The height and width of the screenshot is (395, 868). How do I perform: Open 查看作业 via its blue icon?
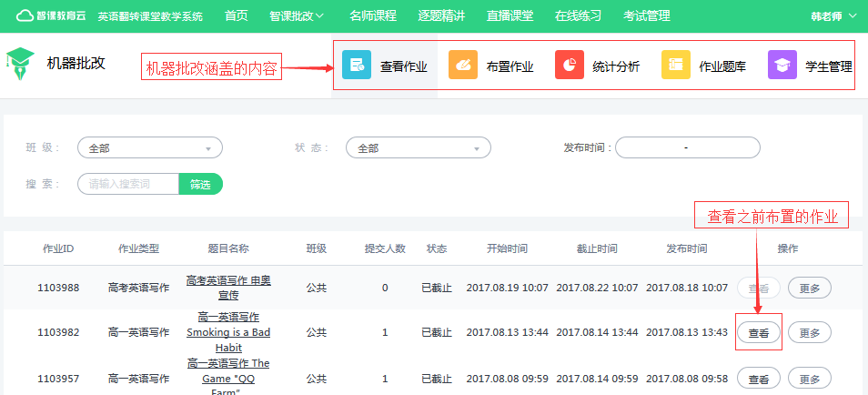[x=357, y=65]
